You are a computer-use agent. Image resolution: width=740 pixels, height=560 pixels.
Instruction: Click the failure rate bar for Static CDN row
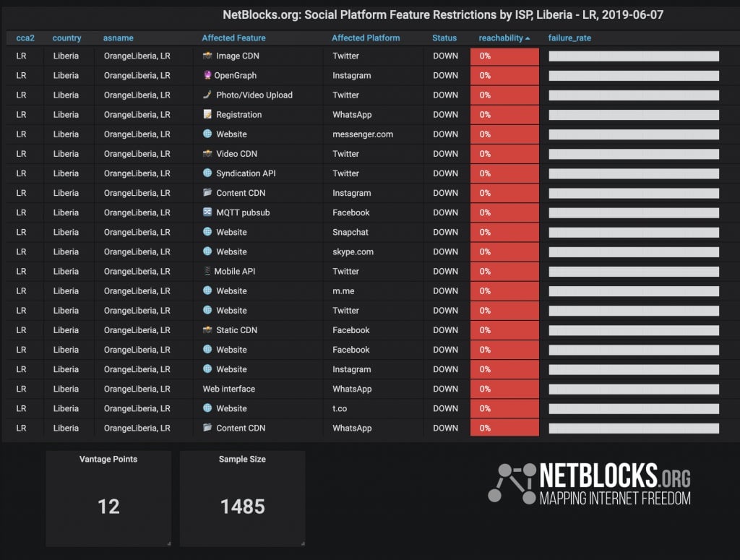pyautogui.click(x=634, y=330)
